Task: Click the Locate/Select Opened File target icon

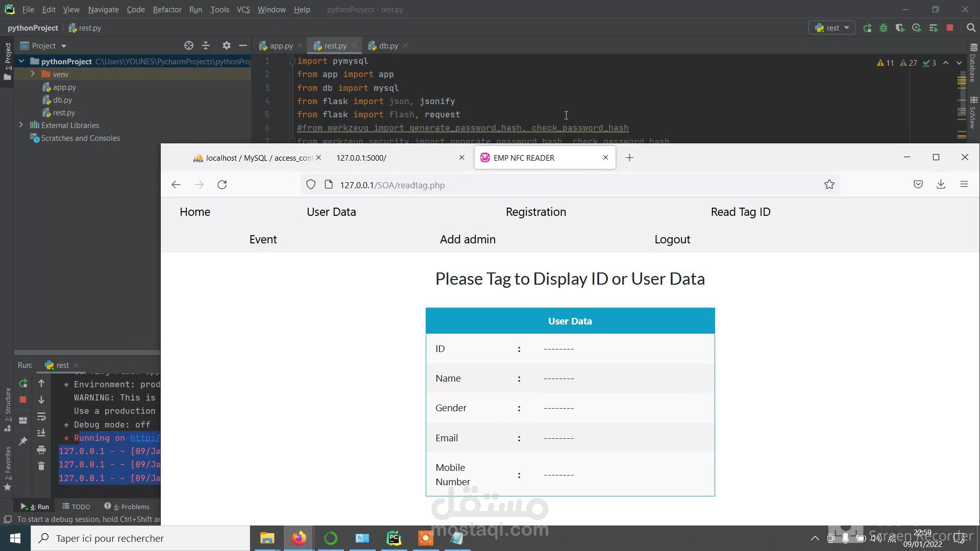Action: pyautogui.click(x=189, y=46)
